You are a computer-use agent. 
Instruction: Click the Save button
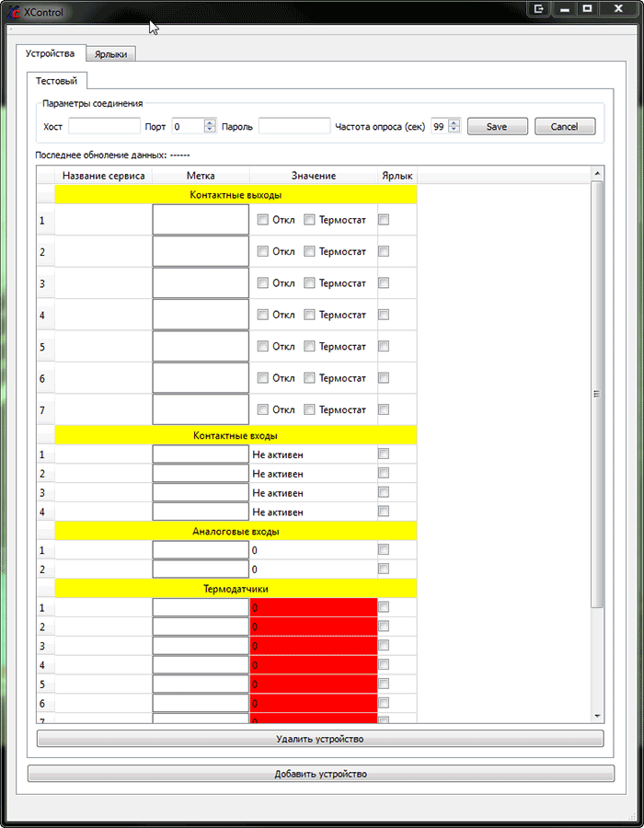[497, 126]
